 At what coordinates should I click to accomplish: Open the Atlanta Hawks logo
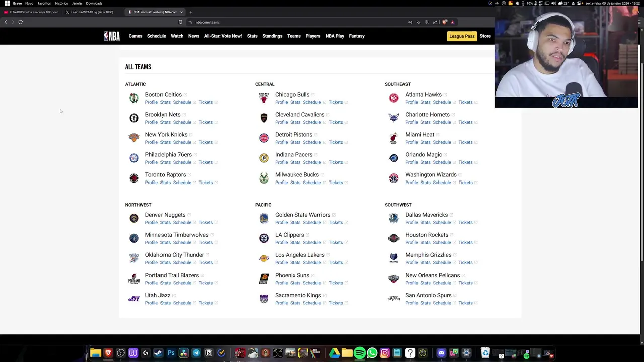[394, 98]
